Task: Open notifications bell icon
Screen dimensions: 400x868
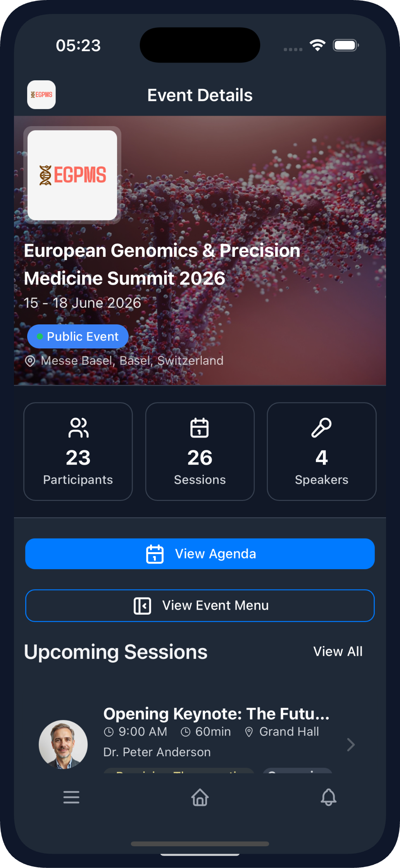Action: [x=328, y=797]
